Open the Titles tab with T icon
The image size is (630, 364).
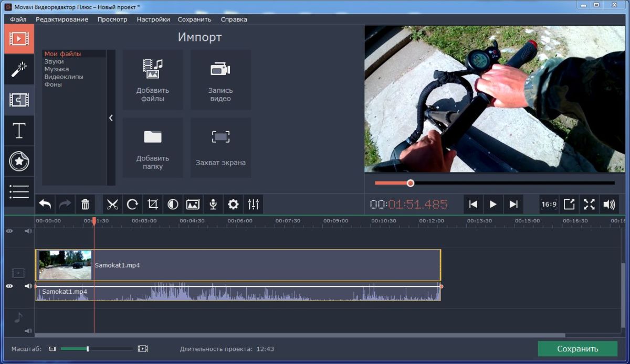[19, 131]
